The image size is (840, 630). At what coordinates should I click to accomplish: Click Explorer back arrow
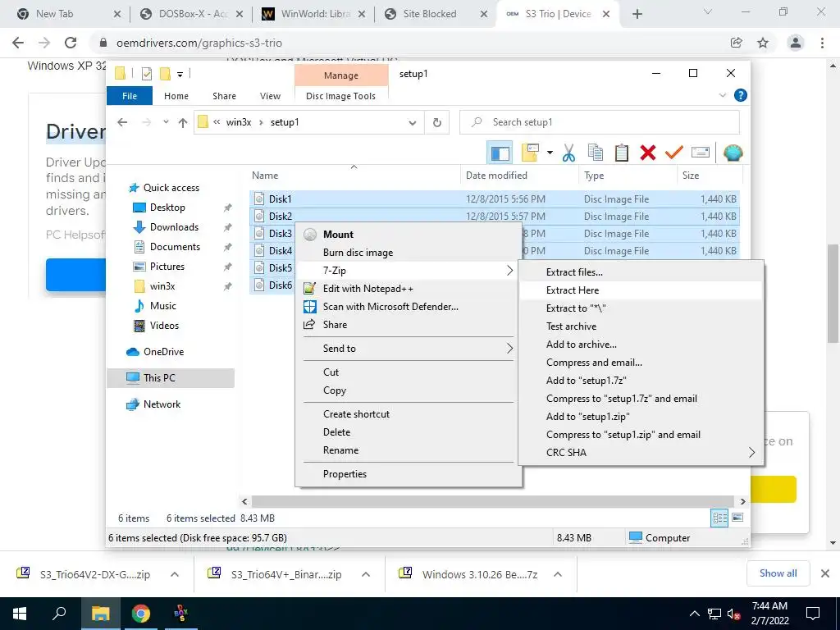pos(122,123)
